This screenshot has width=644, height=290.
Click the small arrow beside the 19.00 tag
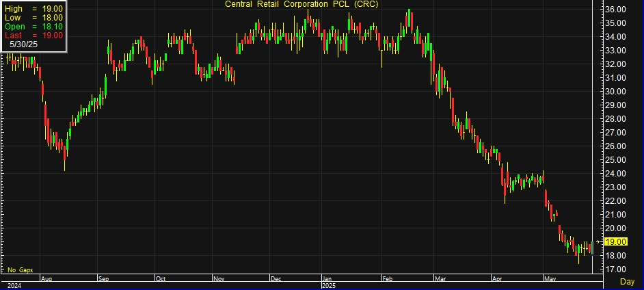pos(598,242)
